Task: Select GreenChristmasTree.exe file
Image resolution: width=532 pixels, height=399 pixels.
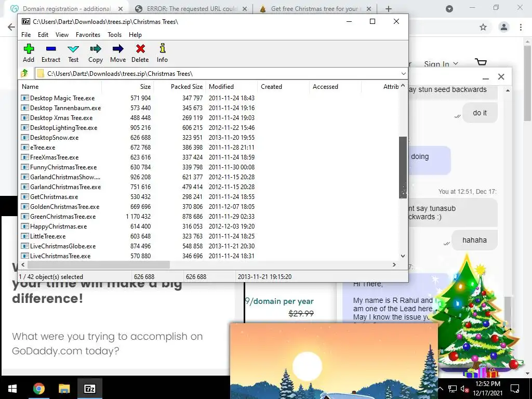Action: [63, 216]
